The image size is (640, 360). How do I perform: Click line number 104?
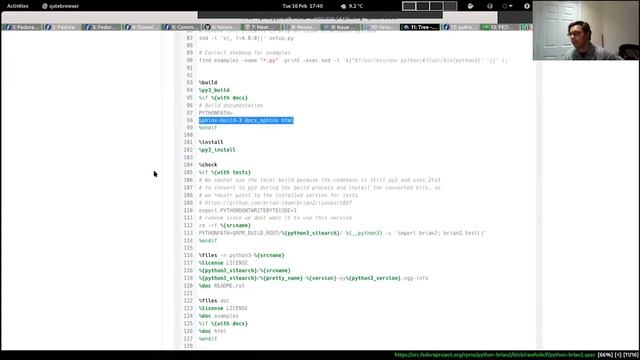click(x=188, y=165)
